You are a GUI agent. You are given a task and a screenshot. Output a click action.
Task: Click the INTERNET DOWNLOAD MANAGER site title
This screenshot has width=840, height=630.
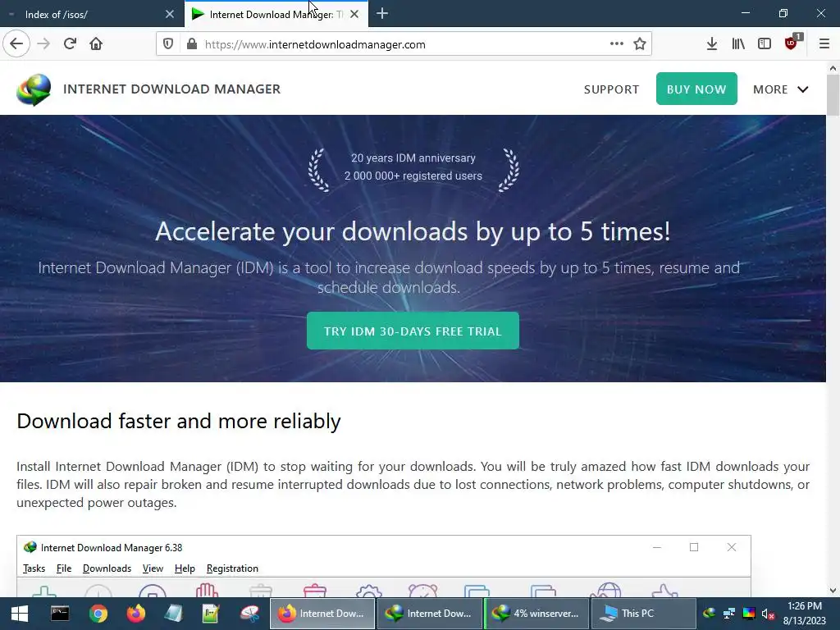coord(172,89)
